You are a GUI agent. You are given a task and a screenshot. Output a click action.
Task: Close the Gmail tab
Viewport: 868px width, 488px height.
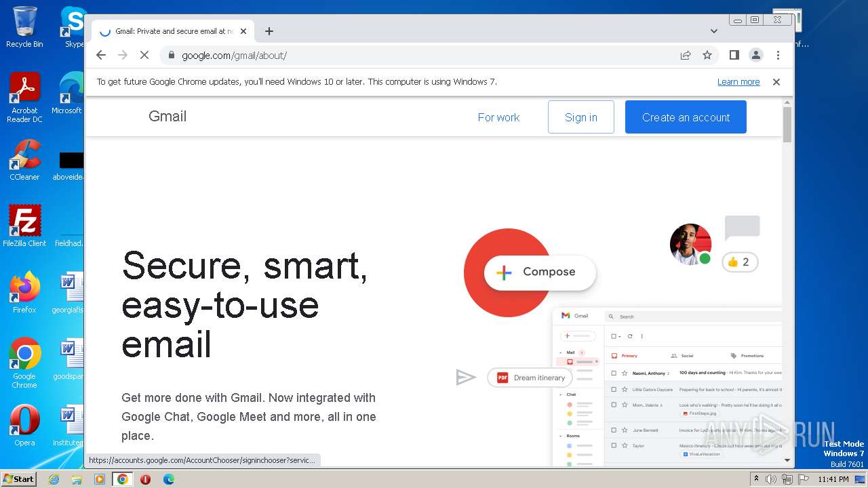243,31
